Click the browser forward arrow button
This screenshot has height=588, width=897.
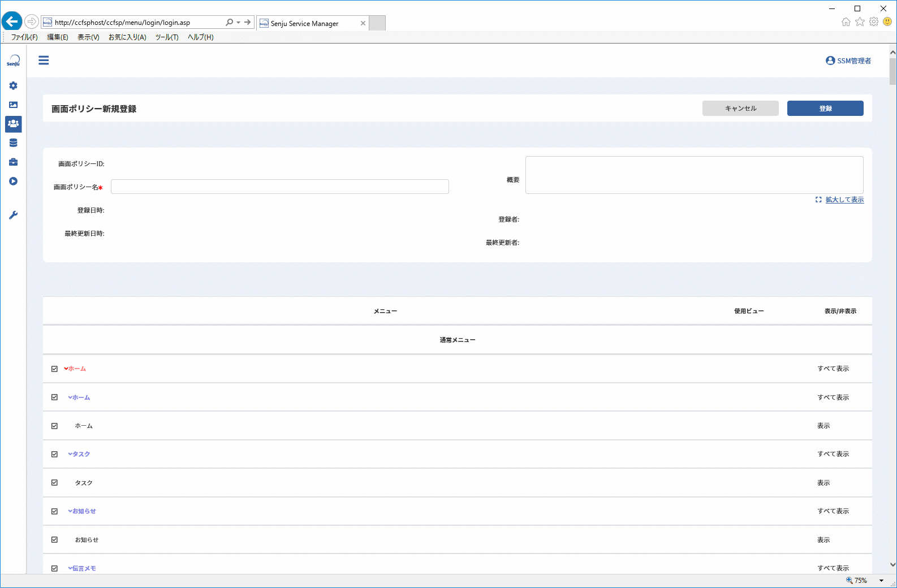(x=32, y=22)
